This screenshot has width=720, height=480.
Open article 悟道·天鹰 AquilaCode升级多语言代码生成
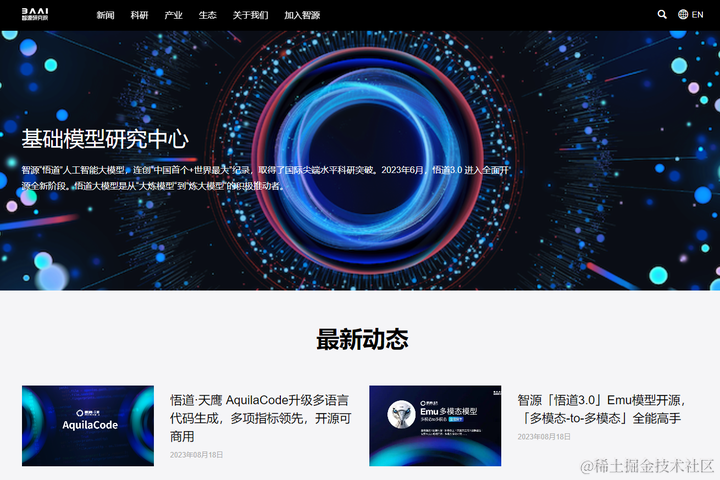(x=260, y=418)
